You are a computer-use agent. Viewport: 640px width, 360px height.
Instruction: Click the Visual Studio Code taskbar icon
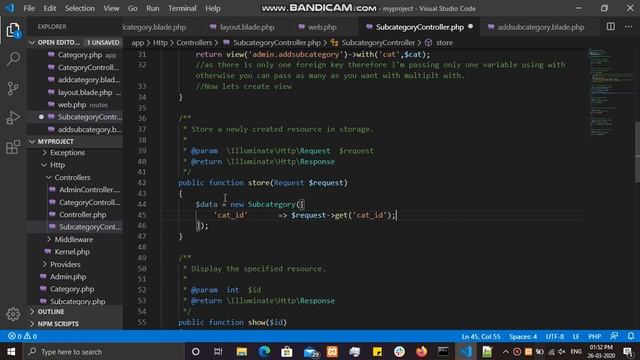[x=466, y=351]
